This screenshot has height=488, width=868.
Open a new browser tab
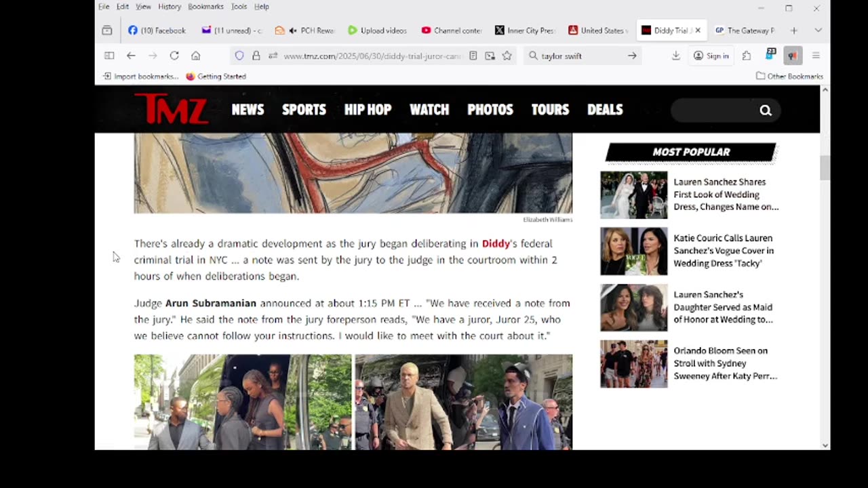pyautogui.click(x=793, y=30)
